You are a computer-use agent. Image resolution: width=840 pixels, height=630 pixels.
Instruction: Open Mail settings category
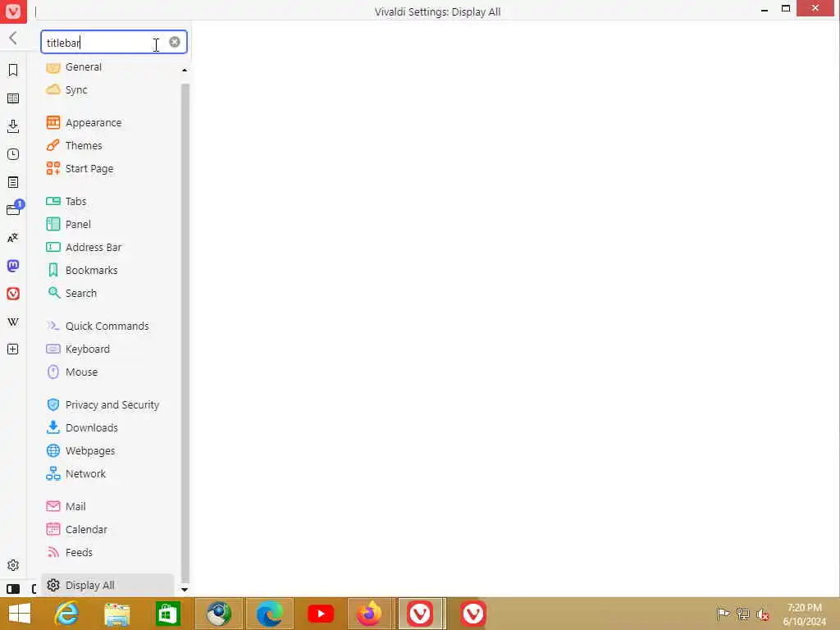[107, 507]
